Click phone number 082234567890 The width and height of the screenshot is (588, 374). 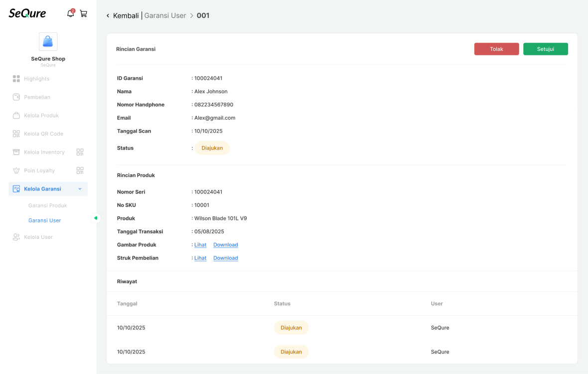pos(214,105)
